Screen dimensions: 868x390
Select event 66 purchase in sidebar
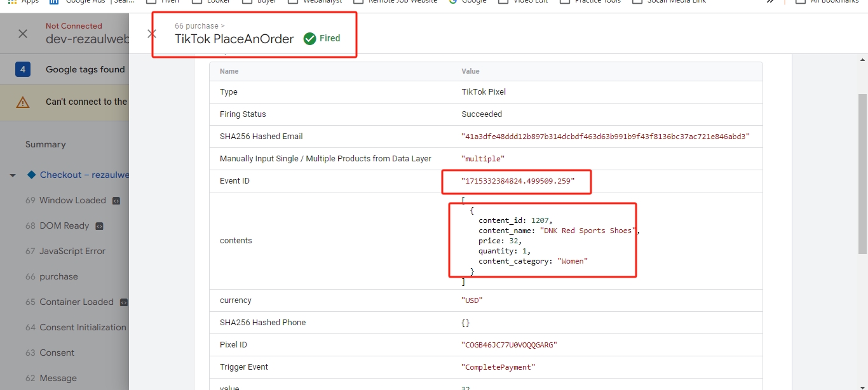51,276
